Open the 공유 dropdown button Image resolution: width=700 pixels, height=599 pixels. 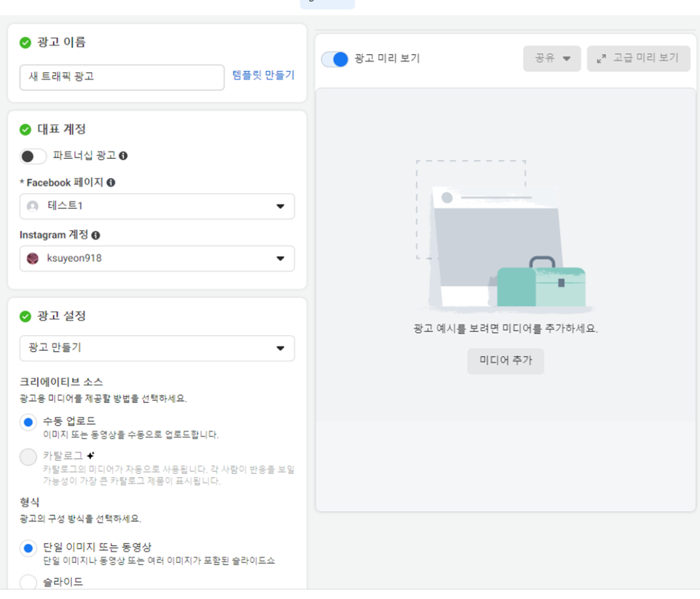(x=552, y=58)
